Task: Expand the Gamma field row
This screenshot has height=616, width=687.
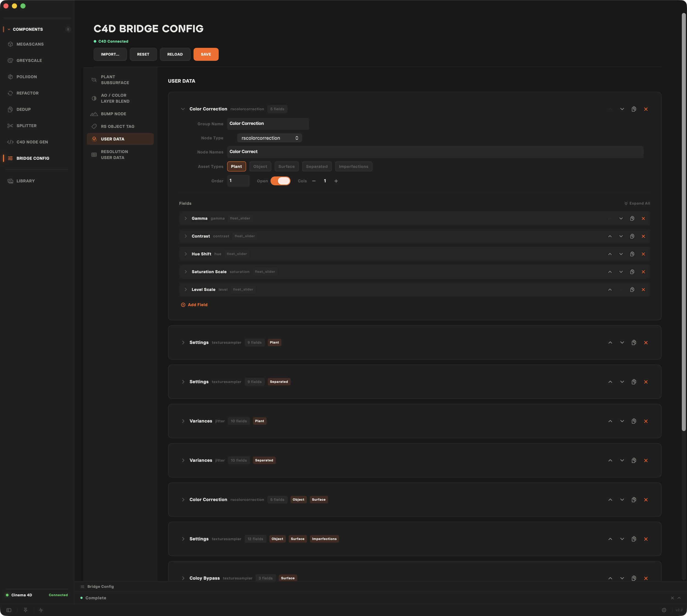Action: [x=186, y=219]
